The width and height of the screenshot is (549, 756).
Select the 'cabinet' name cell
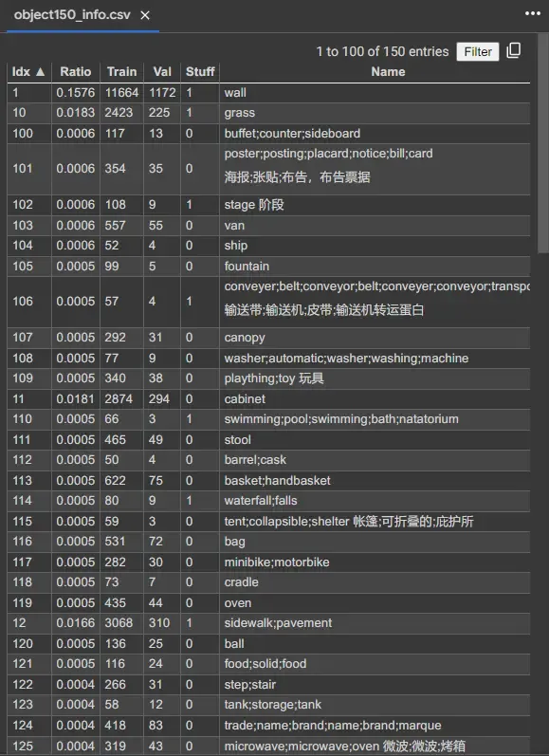coord(375,399)
